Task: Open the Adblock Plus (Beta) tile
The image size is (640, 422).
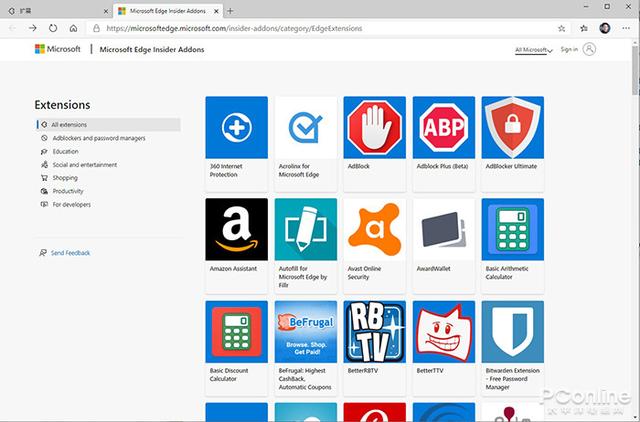Action: tap(444, 144)
